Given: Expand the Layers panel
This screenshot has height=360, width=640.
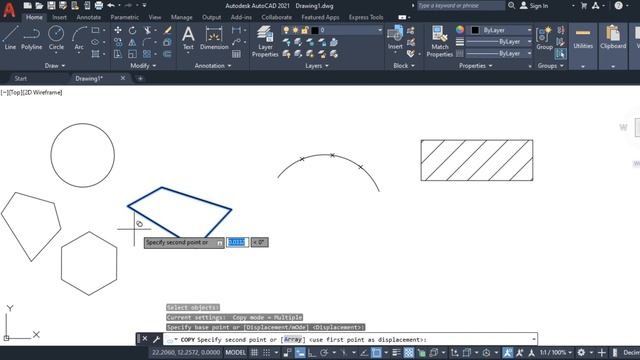Looking at the screenshot, I should tap(317, 66).
